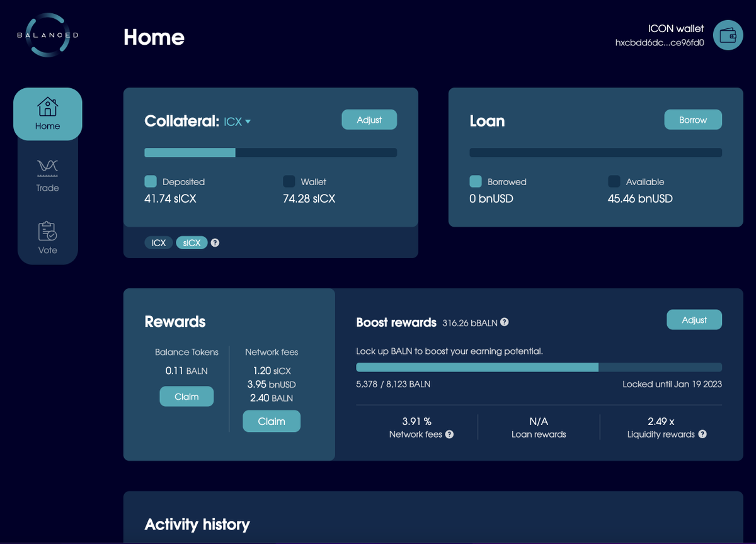Click the '2.49 x' liquidity rewards value
The width and height of the screenshot is (756, 544).
tap(661, 421)
